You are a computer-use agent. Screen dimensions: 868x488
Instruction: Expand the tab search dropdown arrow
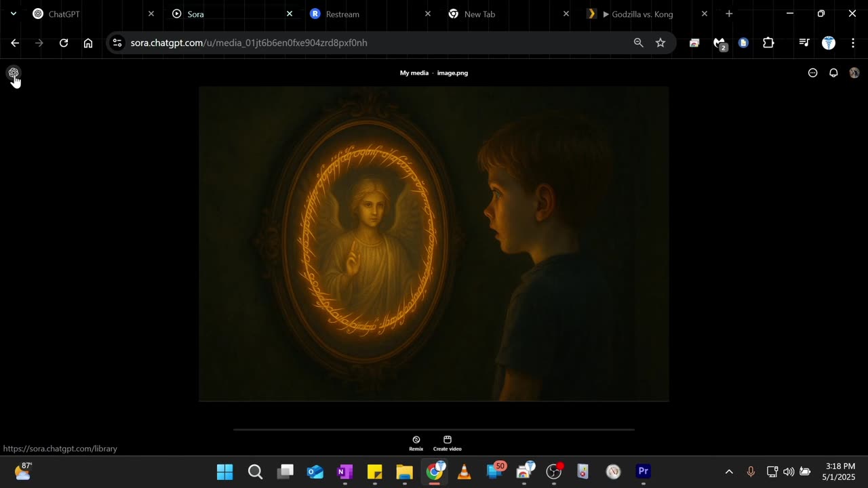tap(13, 14)
